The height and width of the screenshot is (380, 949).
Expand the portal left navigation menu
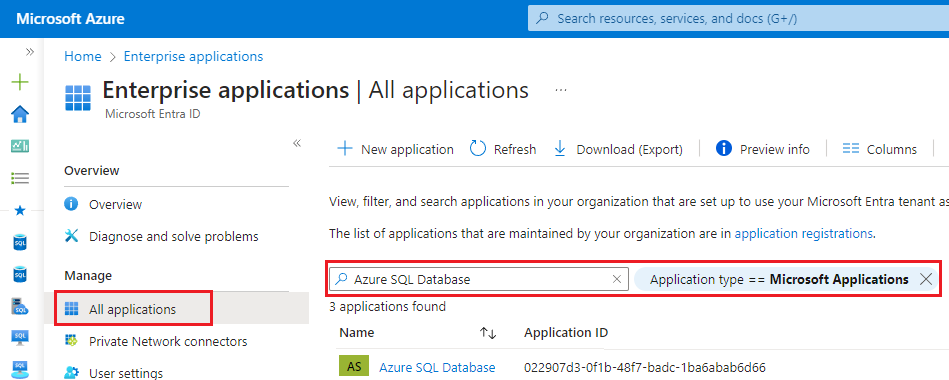click(x=30, y=53)
